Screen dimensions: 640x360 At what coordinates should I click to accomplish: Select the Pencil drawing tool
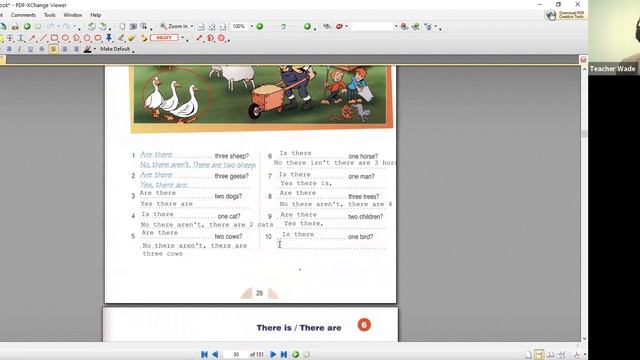(121, 38)
